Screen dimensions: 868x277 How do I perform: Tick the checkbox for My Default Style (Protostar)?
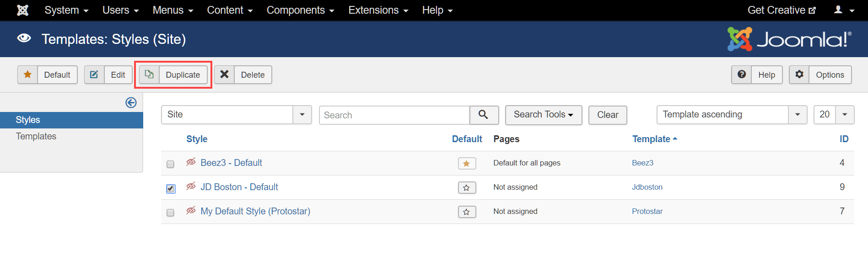170,213
